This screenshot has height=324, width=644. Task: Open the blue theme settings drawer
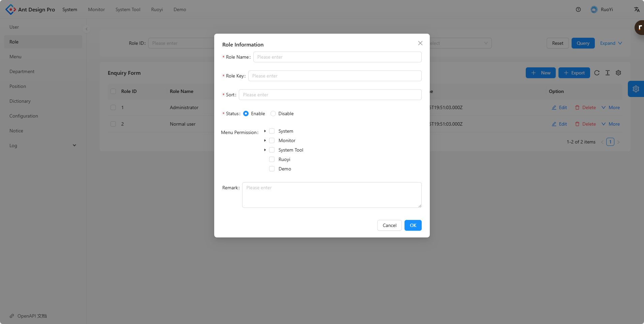(x=636, y=89)
